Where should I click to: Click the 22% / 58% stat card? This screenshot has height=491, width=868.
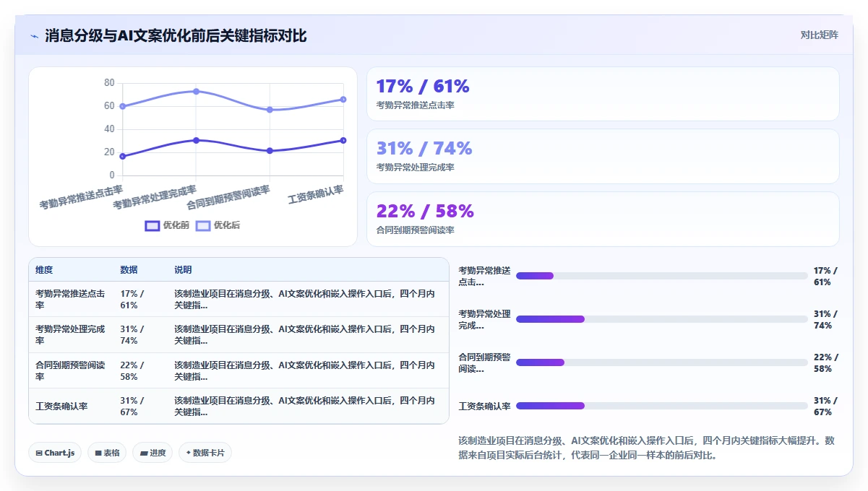pos(603,219)
